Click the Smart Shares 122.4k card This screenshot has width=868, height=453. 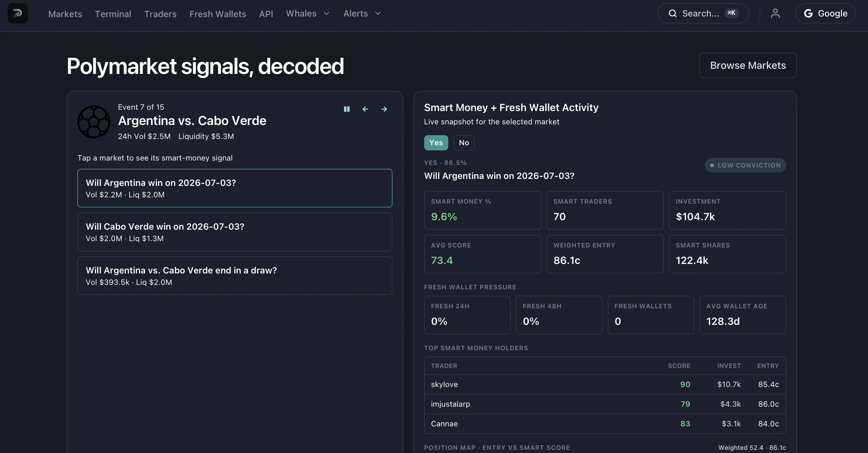pyautogui.click(x=727, y=254)
